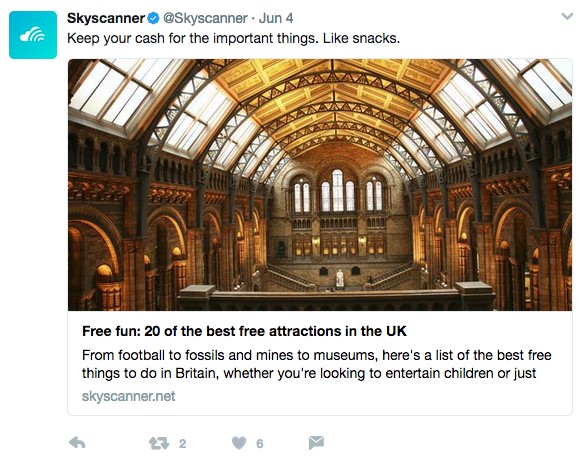Click the blue verified badge
This screenshot has height=461, width=580.
coord(154,18)
